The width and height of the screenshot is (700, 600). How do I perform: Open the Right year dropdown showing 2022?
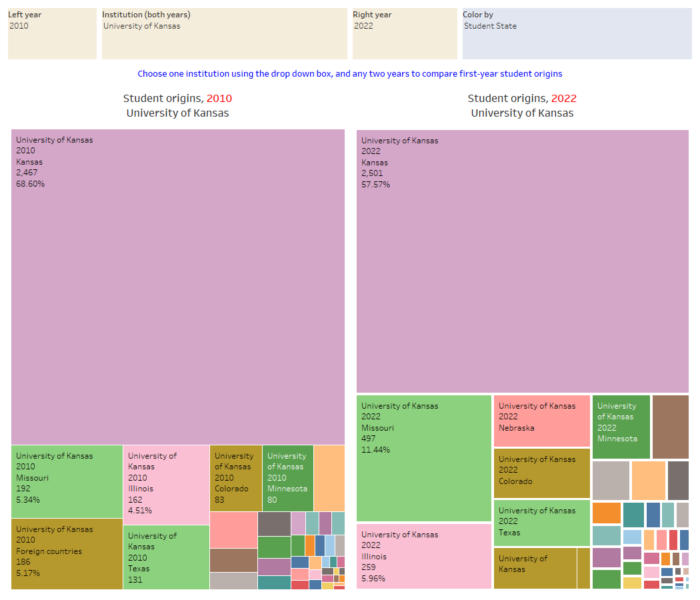click(x=404, y=26)
